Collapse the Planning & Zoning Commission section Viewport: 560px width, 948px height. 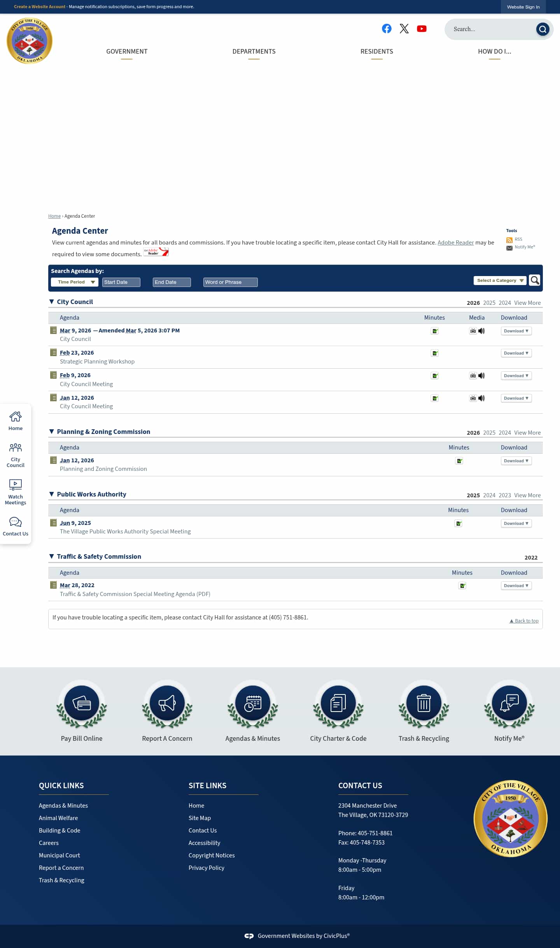[x=52, y=432]
